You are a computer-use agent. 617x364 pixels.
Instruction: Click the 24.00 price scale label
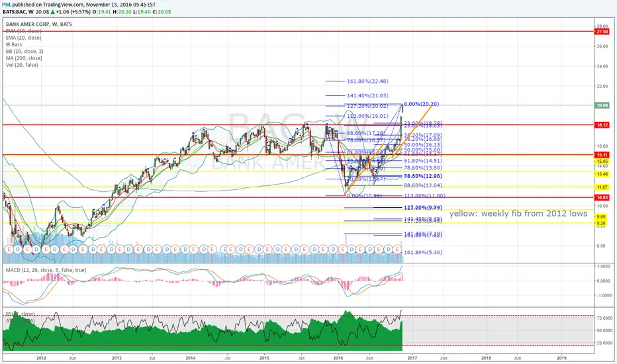[602, 66]
